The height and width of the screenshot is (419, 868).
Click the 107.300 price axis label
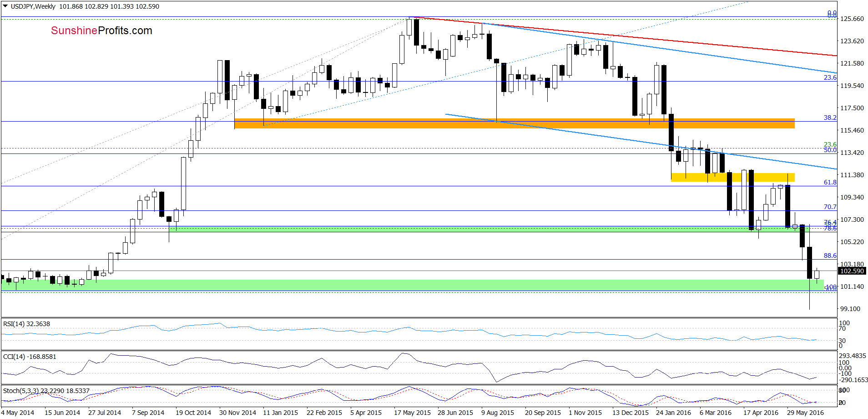(x=852, y=220)
